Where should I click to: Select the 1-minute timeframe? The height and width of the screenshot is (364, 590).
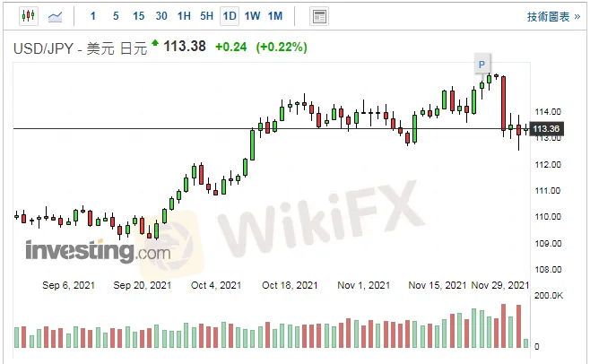click(x=94, y=16)
